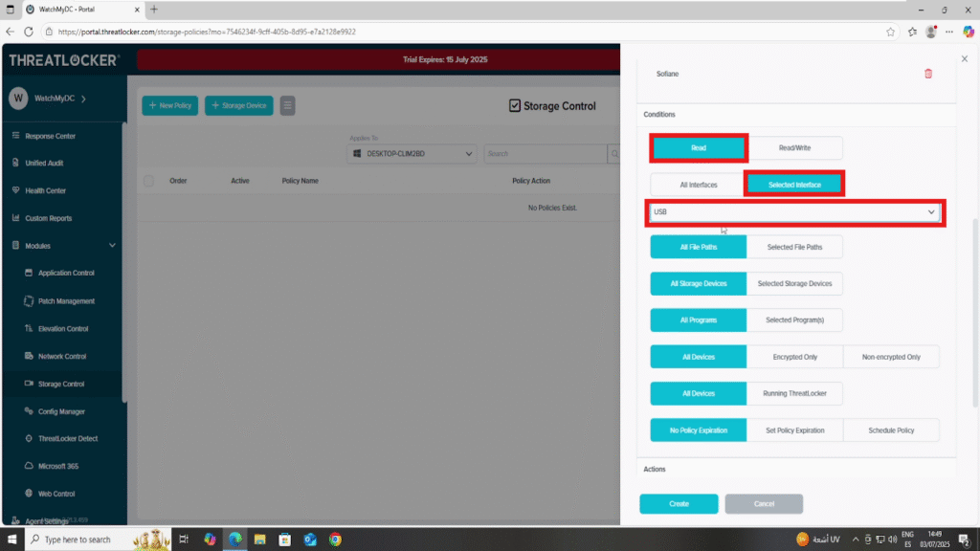This screenshot has height=551, width=980.
Task: Tick the select-all checkbox in policy table
Action: pos(148,181)
